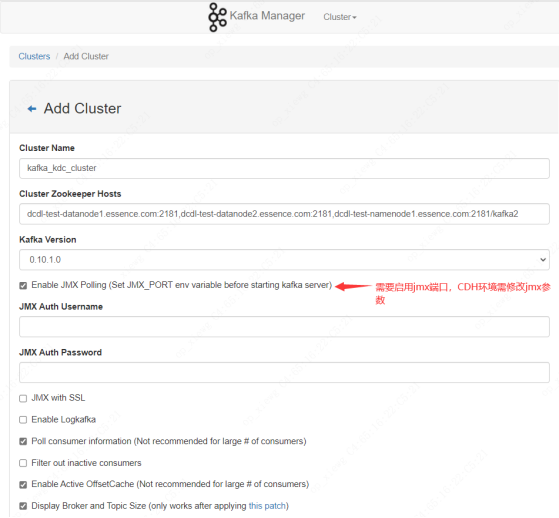The height and width of the screenshot is (518, 559).
Task: Click the Add Cluster page heading
Action: 82,109
